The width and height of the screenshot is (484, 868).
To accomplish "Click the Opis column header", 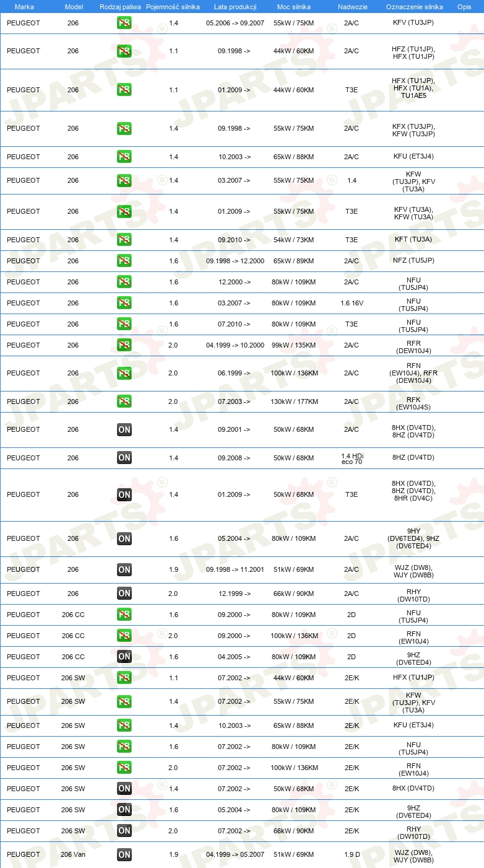I will point(464,6).
